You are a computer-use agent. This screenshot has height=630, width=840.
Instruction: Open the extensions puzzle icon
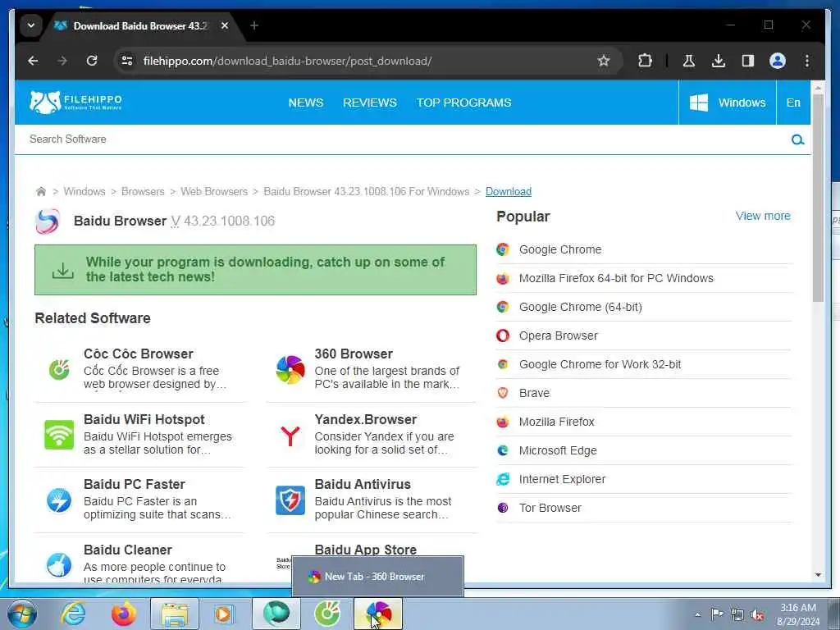click(645, 61)
